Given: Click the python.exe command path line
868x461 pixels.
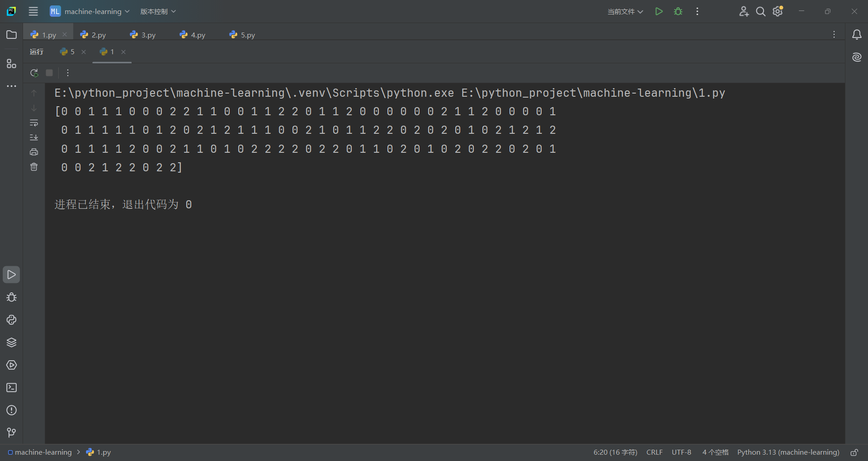Looking at the screenshot, I should click(390, 93).
